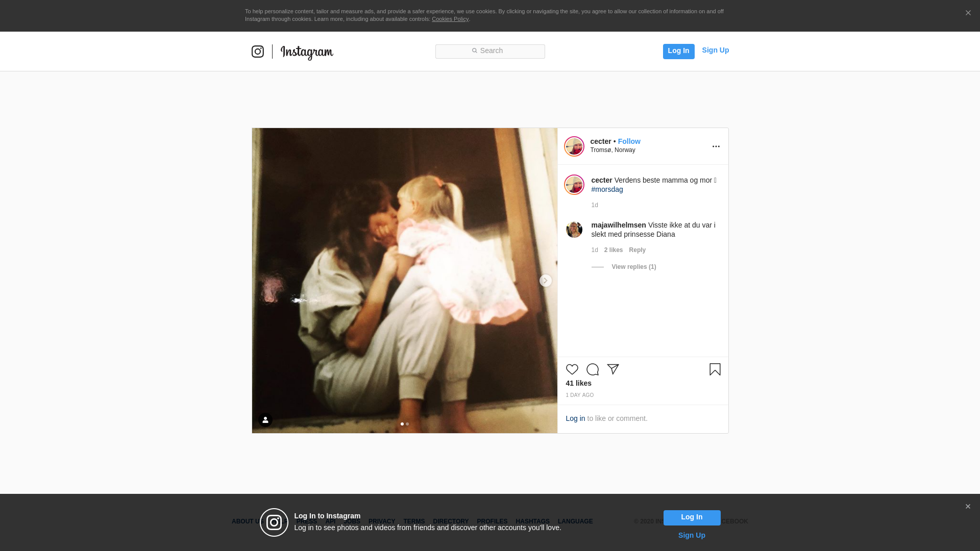Like the post with heart icon
This screenshot has height=551, width=980.
572,369
